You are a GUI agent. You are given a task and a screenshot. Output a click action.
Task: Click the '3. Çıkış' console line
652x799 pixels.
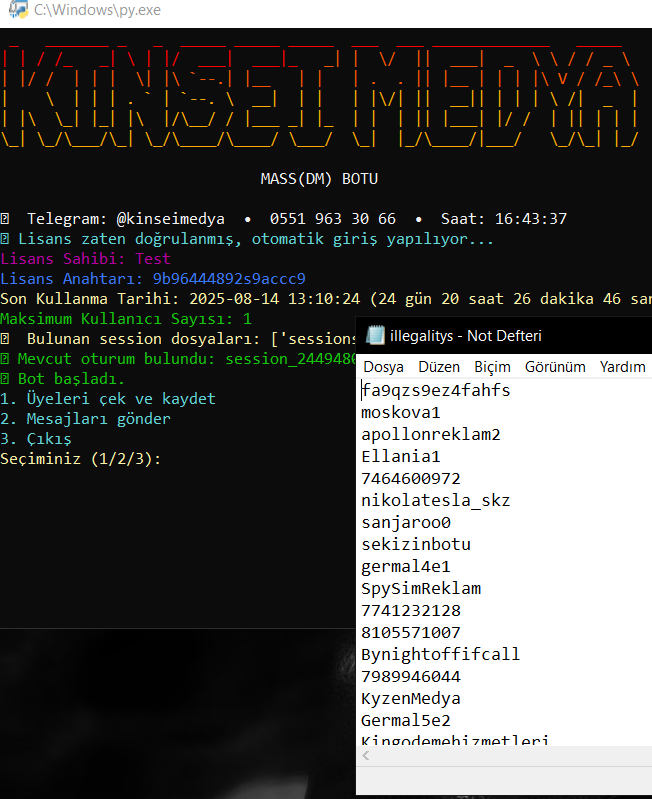pos(36,439)
